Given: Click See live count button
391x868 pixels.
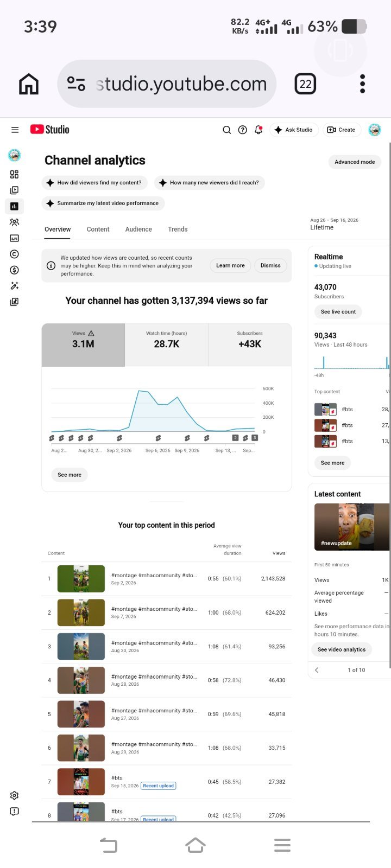Looking at the screenshot, I should point(338,312).
